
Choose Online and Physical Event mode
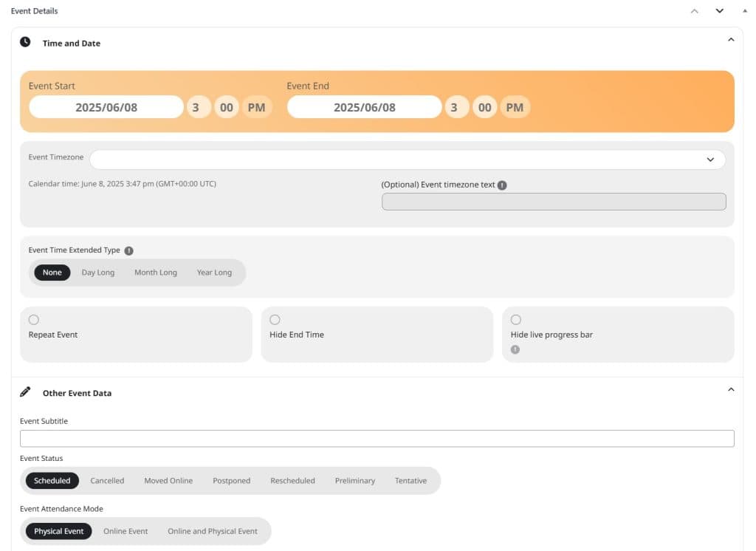click(213, 532)
